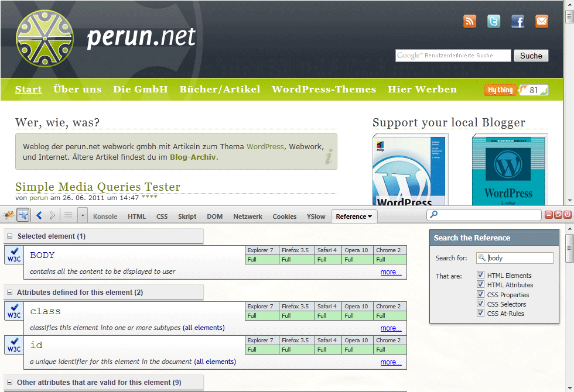Open Simple Media Queries Tester article
This screenshot has width=574, height=392.
point(98,187)
